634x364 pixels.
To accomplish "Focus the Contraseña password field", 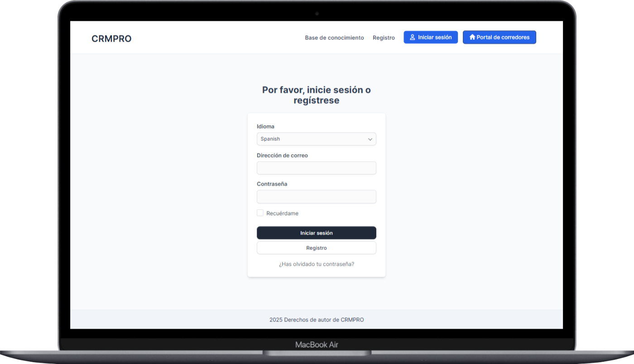I will (x=316, y=196).
